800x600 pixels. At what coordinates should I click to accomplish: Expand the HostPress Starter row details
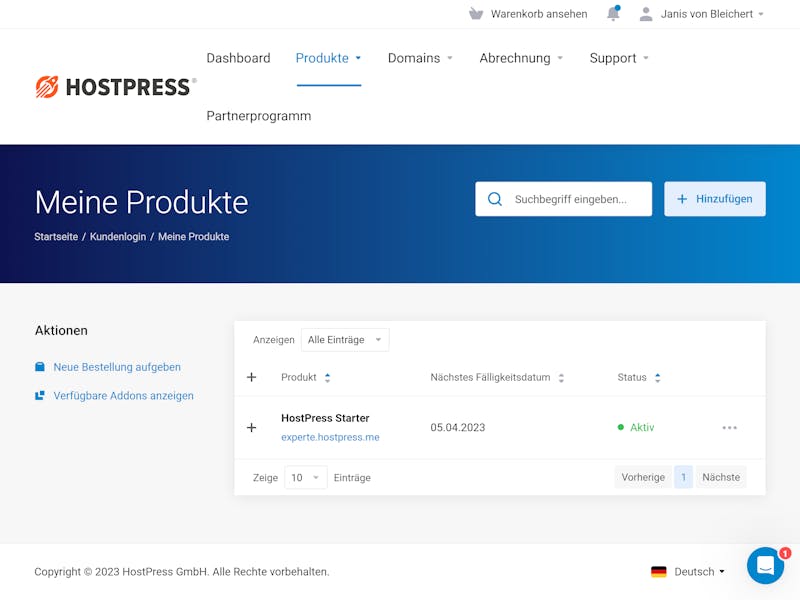coord(251,428)
